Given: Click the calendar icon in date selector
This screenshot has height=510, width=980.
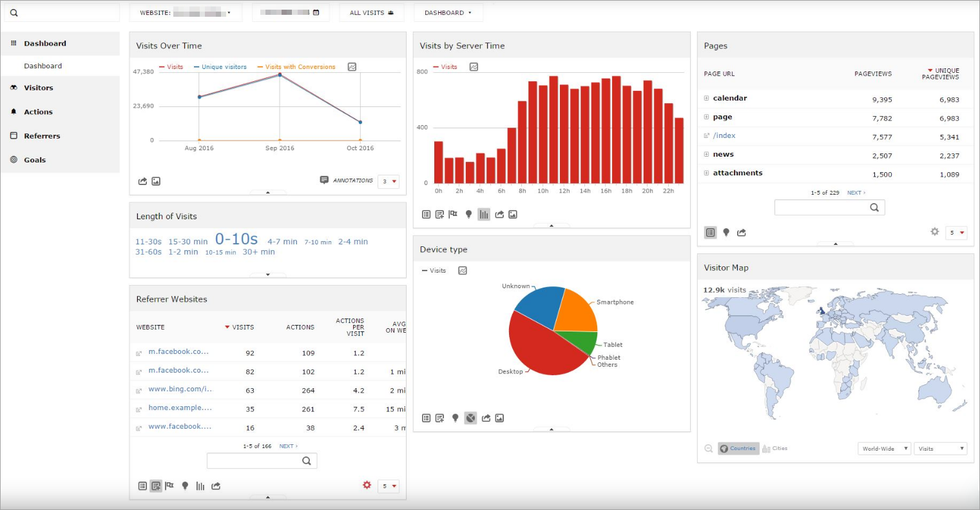Looking at the screenshot, I should coord(316,12).
